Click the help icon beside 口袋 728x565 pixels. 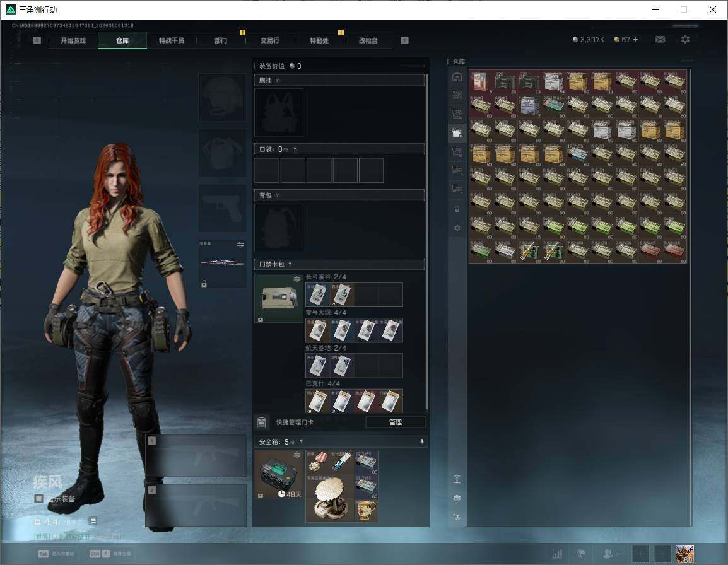pyautogui.click(x=295, y=149)
